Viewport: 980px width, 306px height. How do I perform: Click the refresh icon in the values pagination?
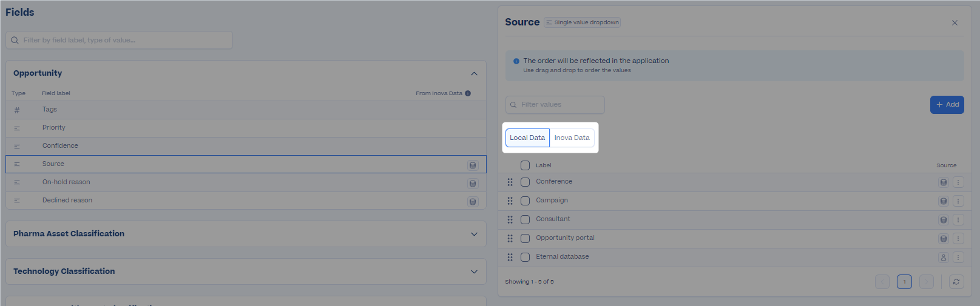(956, 282)
